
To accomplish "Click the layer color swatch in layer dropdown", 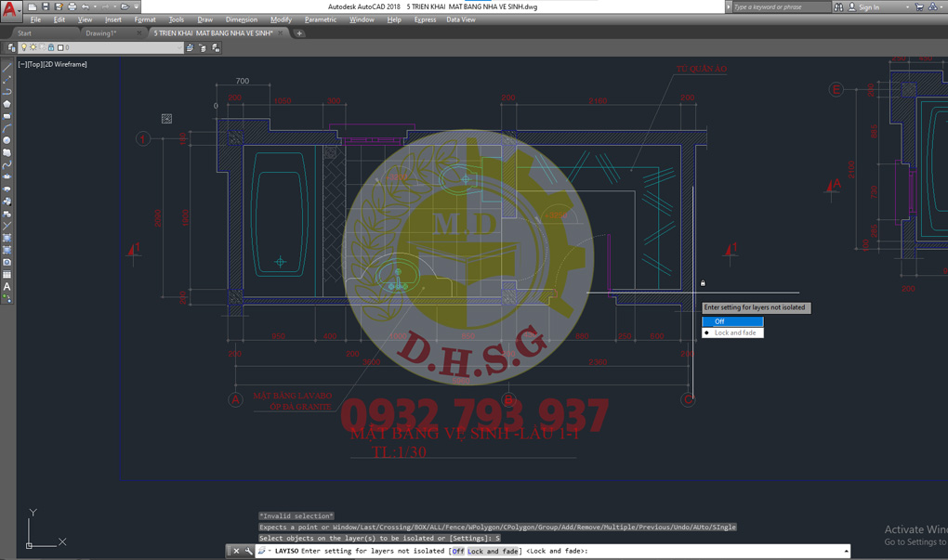I will (x=59, y=47).
